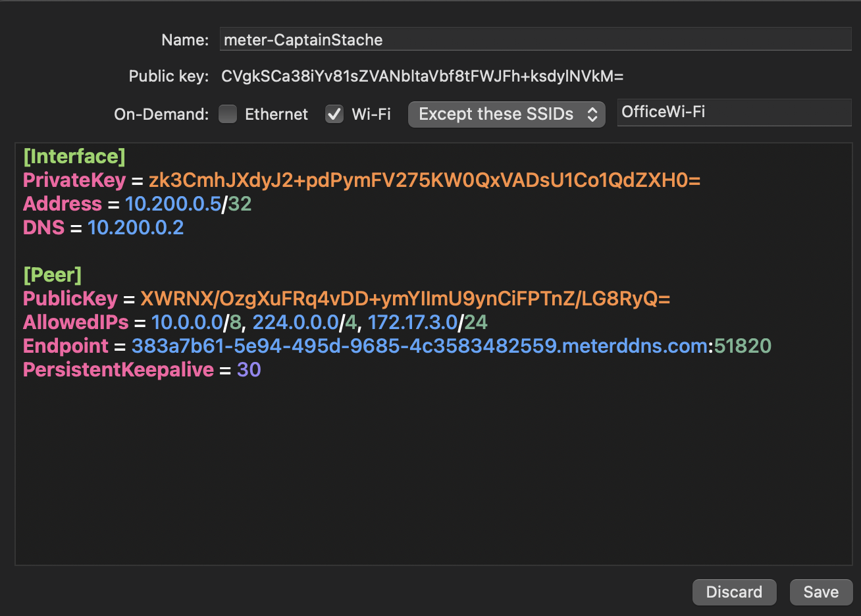Enable the Ethernet on-demand checkbox

pos(227,113)
